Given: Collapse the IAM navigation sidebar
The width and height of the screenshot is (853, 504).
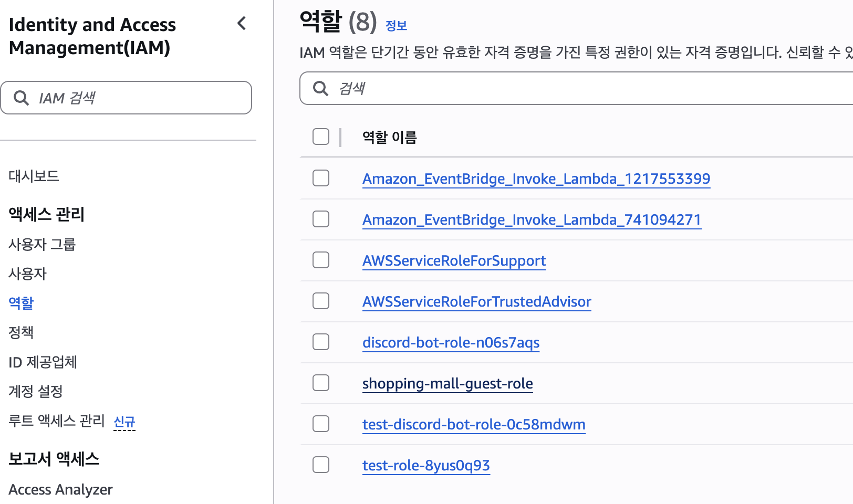Looking at the screenshot, I should [x=242, y=24].
